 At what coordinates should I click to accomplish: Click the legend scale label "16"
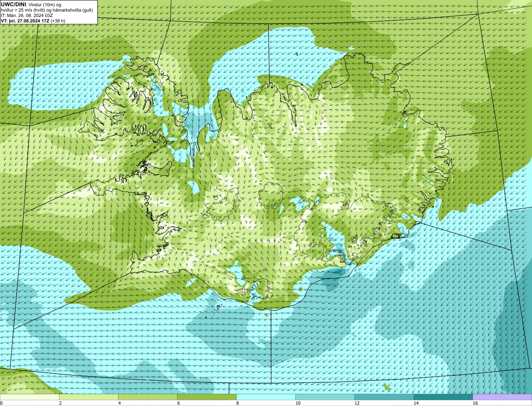475,403
